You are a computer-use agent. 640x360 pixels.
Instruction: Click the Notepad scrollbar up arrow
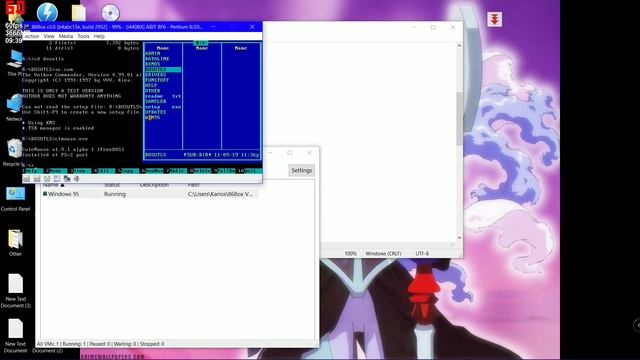pyautogui.click(x=459, y=46)
